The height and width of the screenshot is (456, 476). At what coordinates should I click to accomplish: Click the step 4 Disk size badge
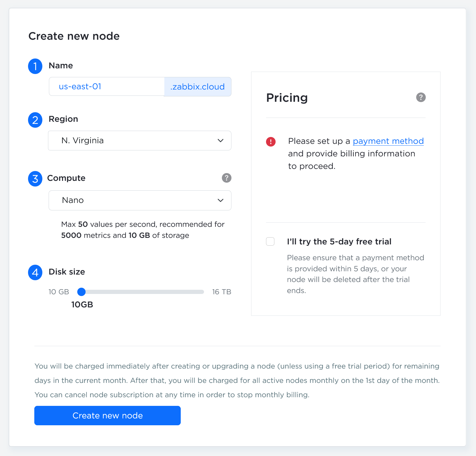click(x=35, y=272)
